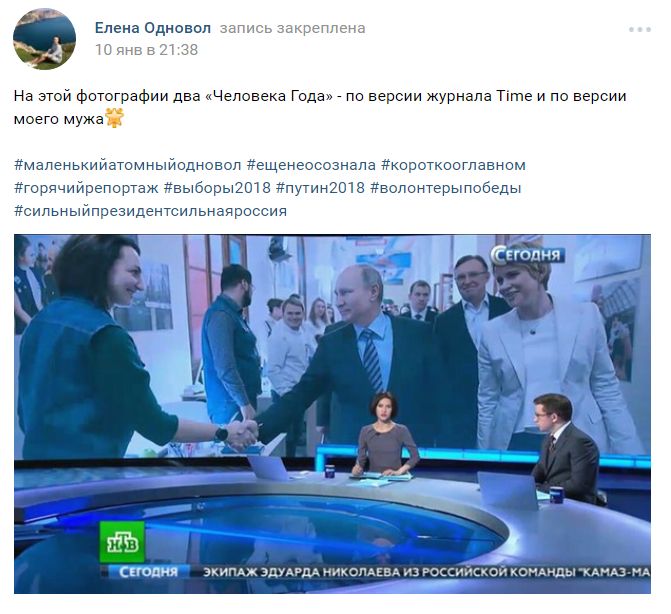Follow the hashtag #выборы2018
The width and height of the screenshot is (671, 614).
pyautogui.click(x=217, y=188)
